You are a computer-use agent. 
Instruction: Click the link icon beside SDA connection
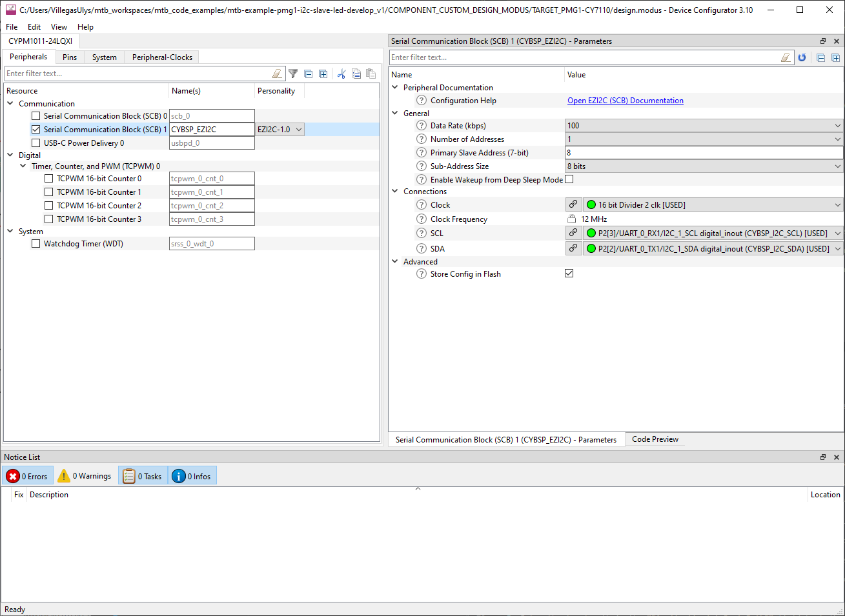pyautogui.click(x=573, y=248)
